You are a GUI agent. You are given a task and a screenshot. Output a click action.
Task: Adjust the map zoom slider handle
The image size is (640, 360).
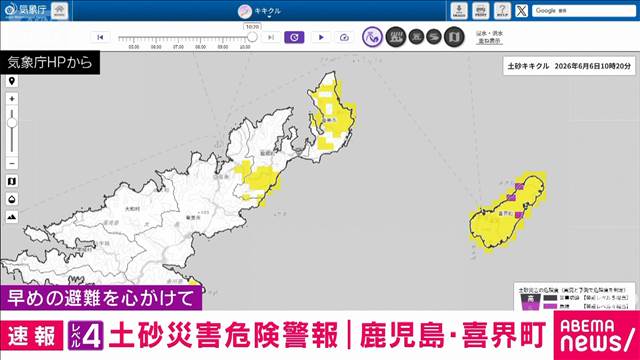click(12, 123)
